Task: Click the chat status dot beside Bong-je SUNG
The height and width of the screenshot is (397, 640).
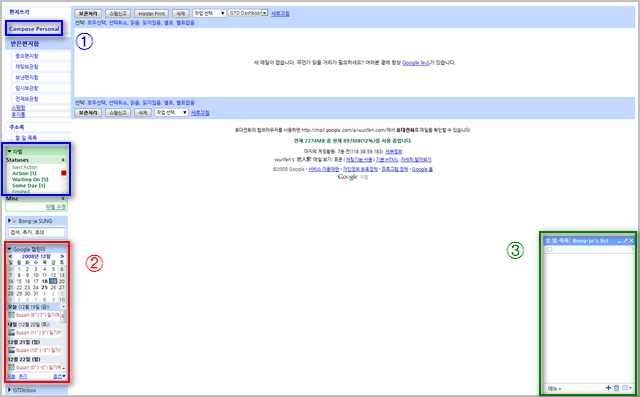Action: (15, 221)
